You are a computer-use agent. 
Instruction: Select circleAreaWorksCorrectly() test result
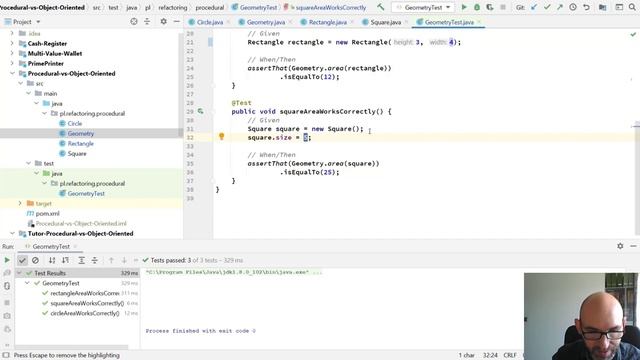click(x=84, y=313)
